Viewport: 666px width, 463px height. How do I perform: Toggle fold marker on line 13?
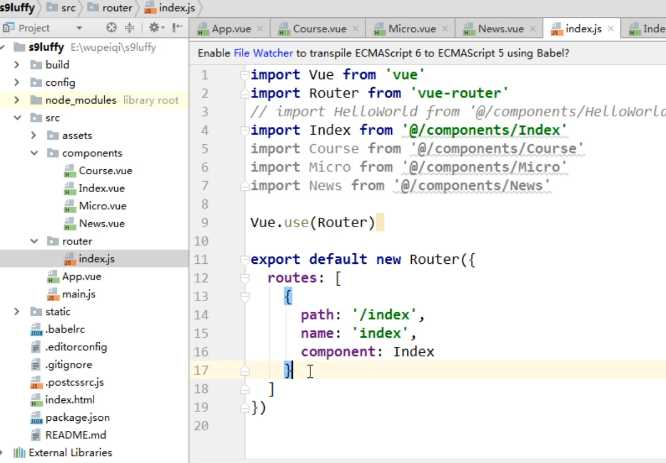244,296
